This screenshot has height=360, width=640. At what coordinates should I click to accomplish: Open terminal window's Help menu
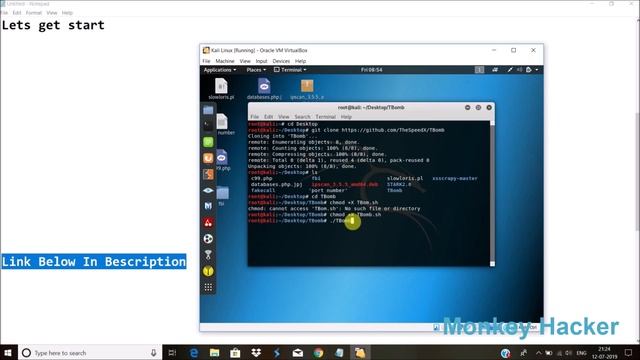346,117
